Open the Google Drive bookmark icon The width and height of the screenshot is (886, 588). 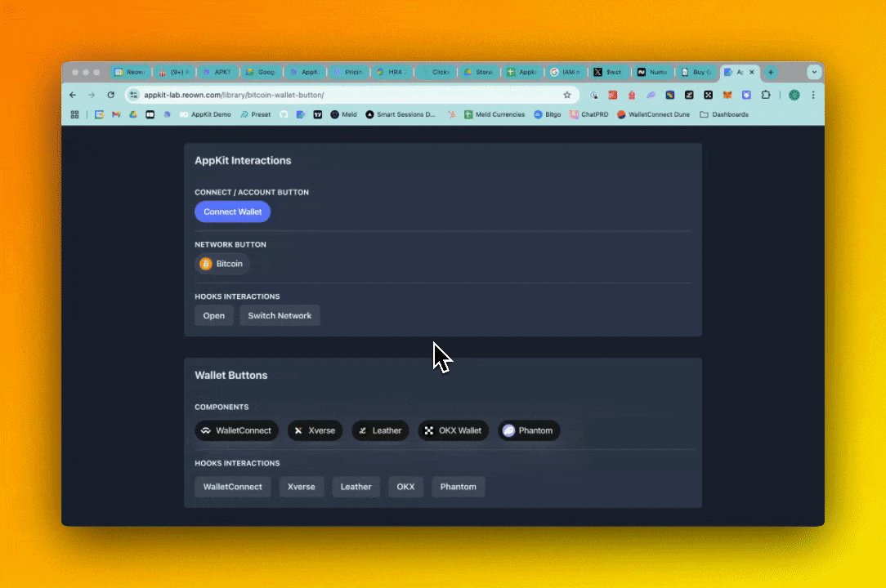coord(132,114)
